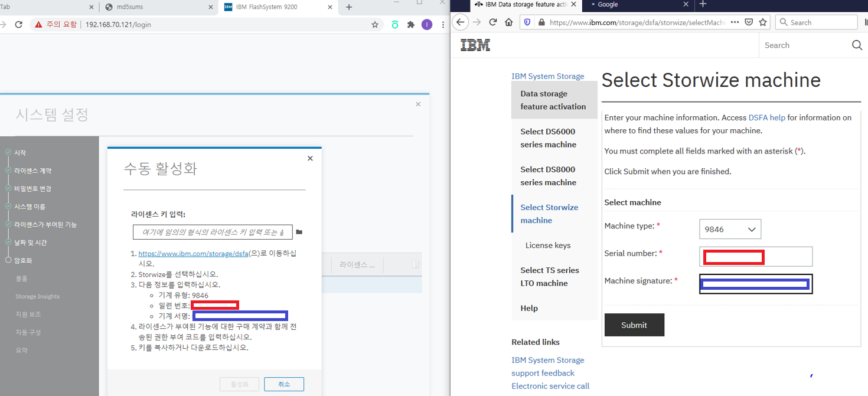Open the ibm.com/storage/dsfa link in dialog
Viewport: 868px width, 396px height.
[x=193, y=253]
